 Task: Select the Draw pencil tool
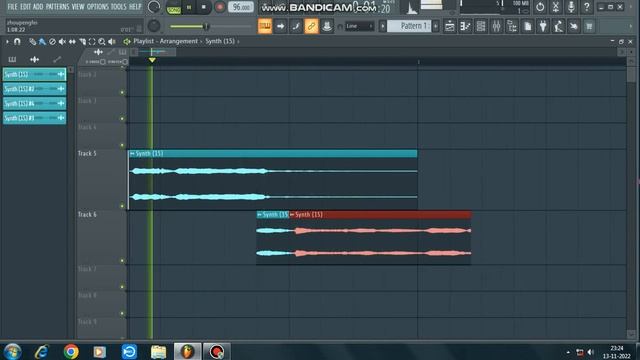pyautogui.click(x=32, y=42)
